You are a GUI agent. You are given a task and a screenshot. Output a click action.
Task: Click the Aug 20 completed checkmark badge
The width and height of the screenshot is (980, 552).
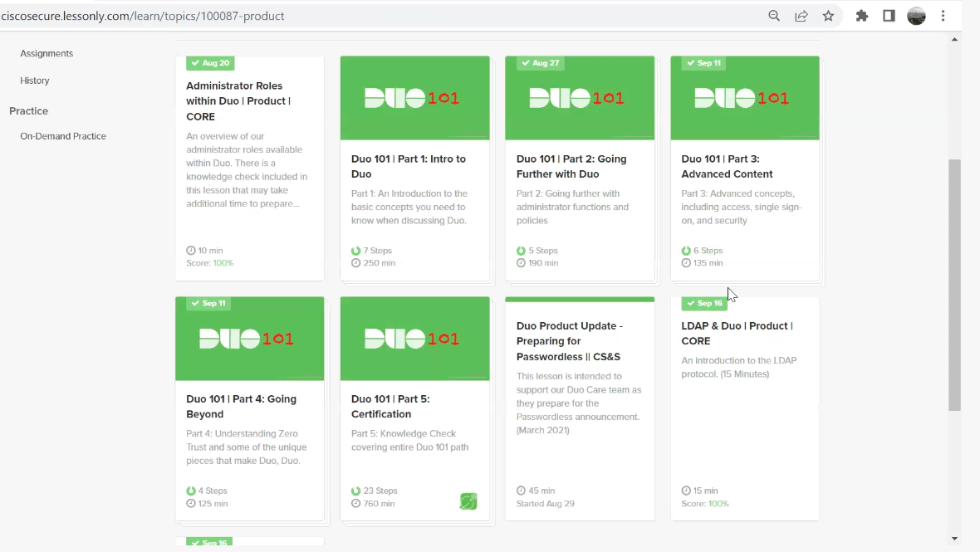point(209,63)
